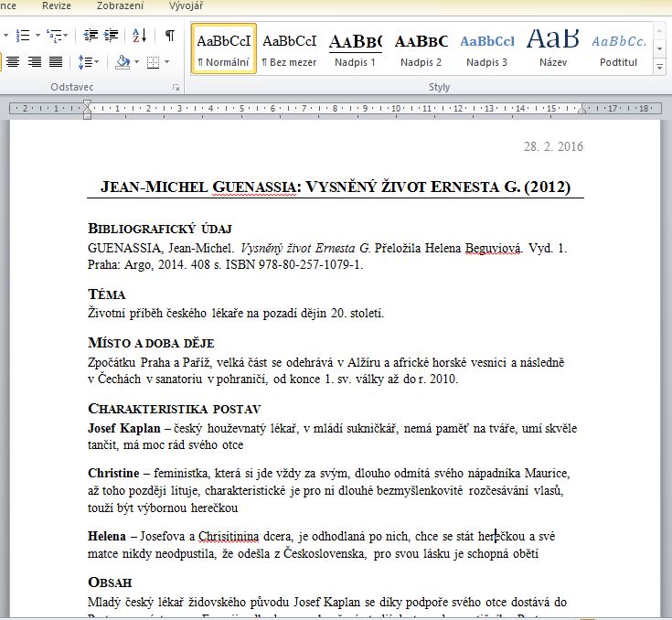Apply multilevel list formatting
Image resolution: width=672 pixels, height=620 pixels.
pos(54,35)
